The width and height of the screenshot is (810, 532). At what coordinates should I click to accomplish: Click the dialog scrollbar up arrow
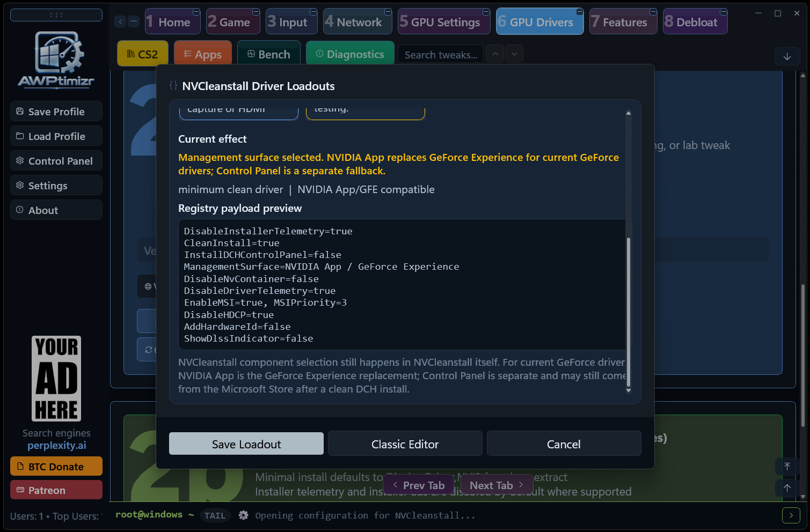[629, 113]
